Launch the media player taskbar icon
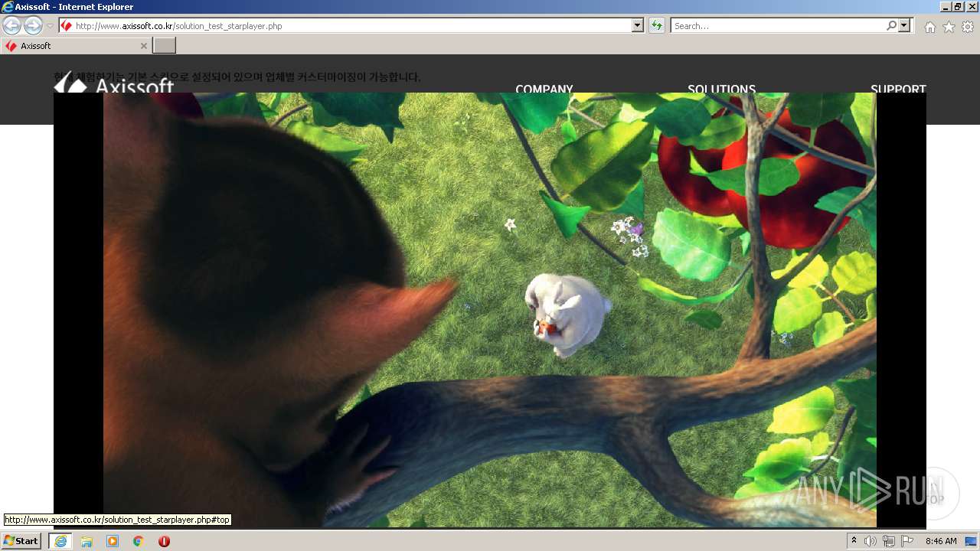Image resolution: width=980 pixels, height=551 pixels. [113, 541]
